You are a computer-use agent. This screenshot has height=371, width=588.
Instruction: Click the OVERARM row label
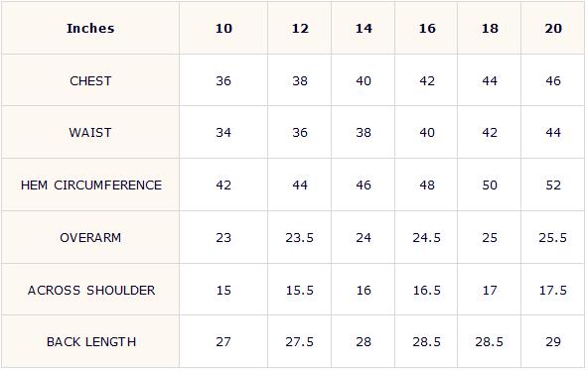point(90,237)
